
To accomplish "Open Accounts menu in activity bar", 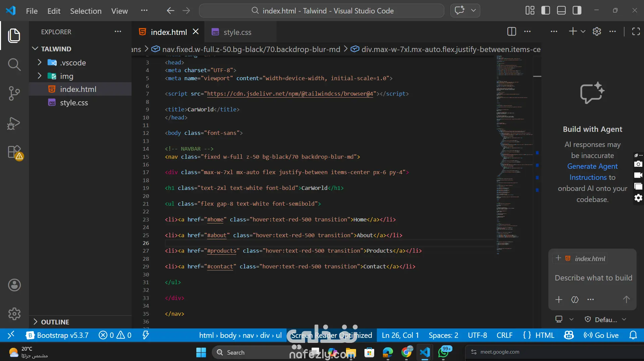I will coord(14,285).
